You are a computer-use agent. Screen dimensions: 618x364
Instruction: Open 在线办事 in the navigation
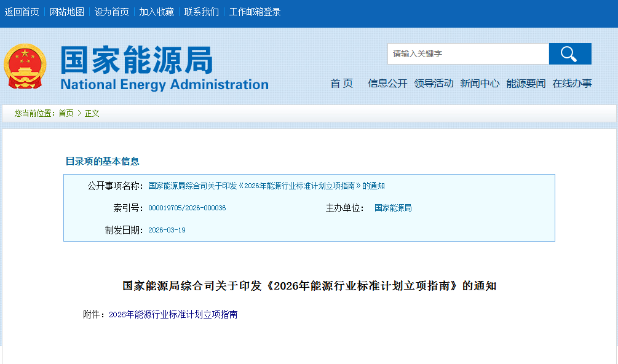[x=572, y=84]
